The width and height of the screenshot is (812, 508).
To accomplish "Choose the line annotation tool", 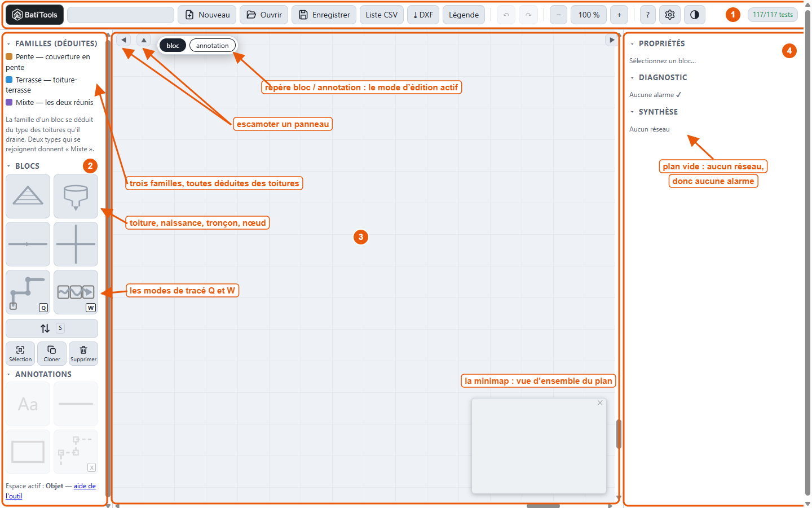I will (76, 404).
